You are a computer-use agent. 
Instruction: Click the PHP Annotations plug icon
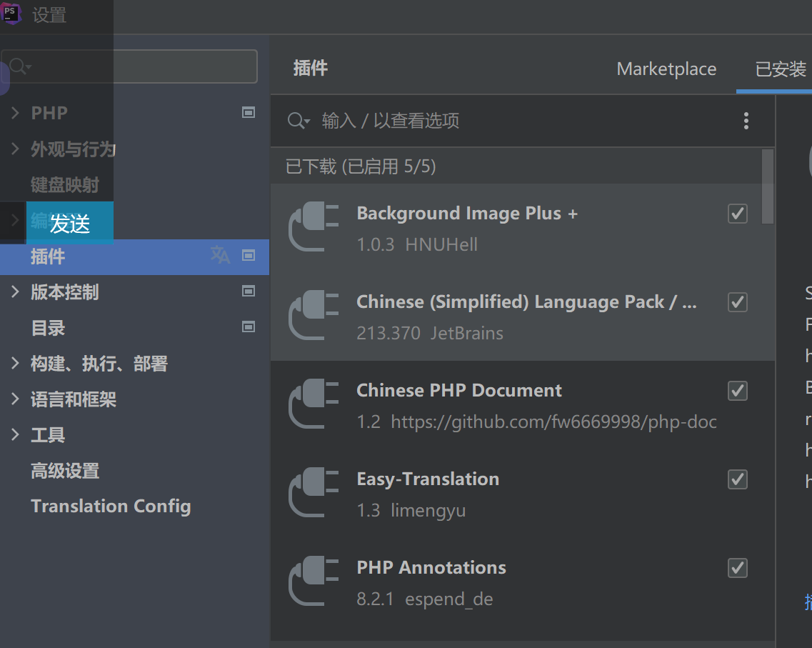(x=314, y=581)
